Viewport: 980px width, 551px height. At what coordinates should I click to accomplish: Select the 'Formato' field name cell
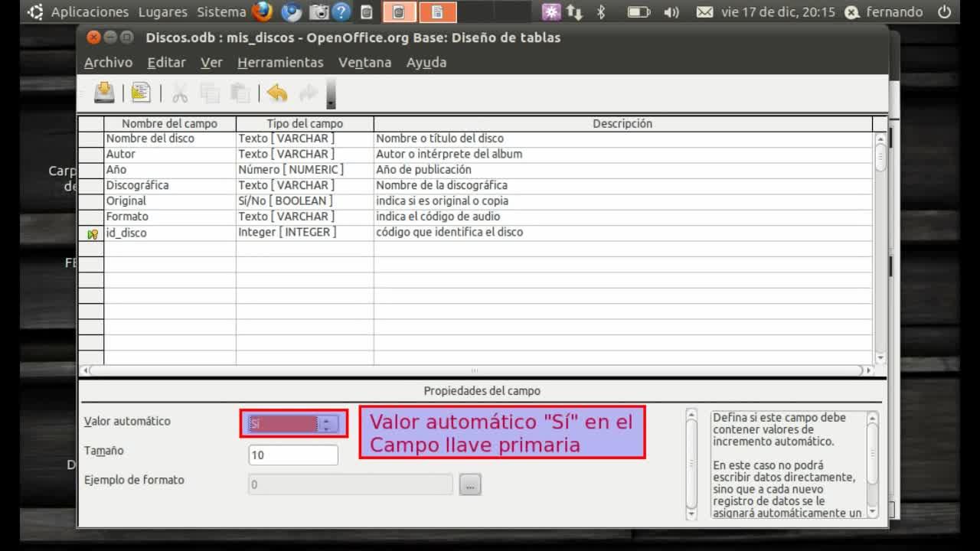[x=169, y=217]
